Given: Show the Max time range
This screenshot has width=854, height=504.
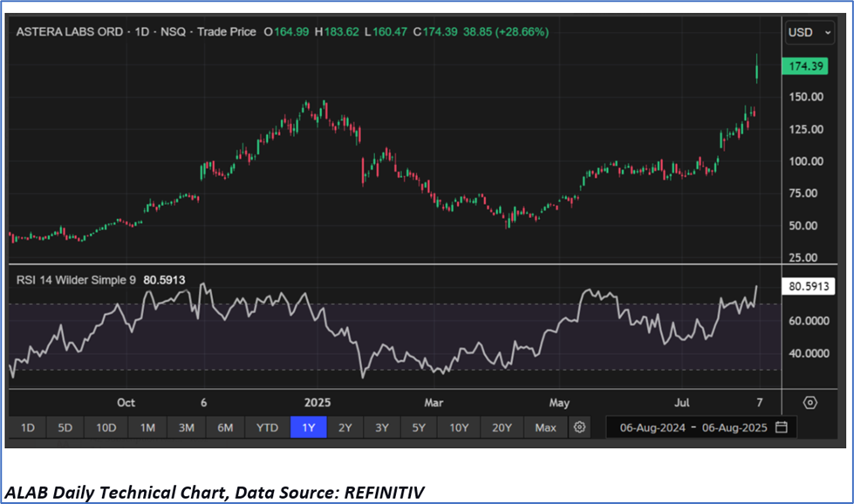Looking at the screenshot, I should [545, 427].
